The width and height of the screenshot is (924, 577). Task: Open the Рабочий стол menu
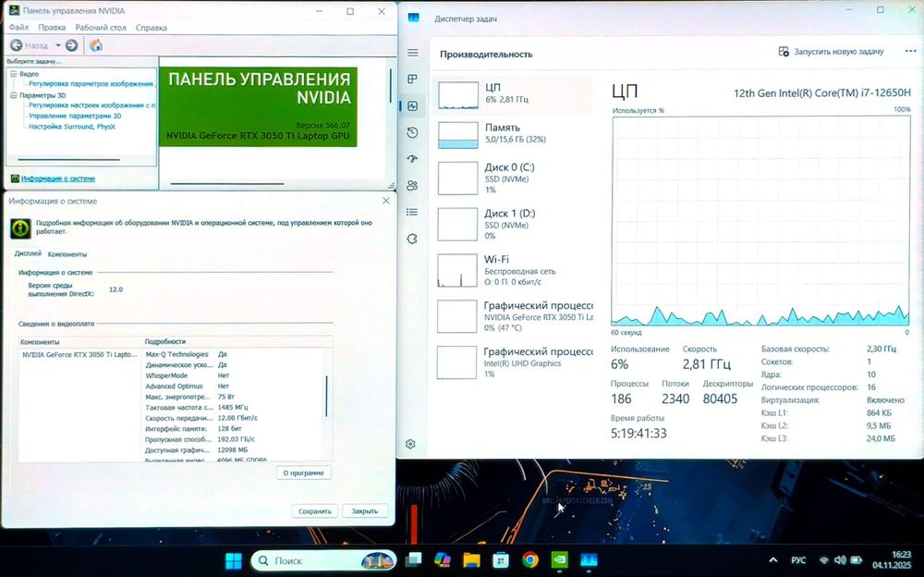point(101,28)
